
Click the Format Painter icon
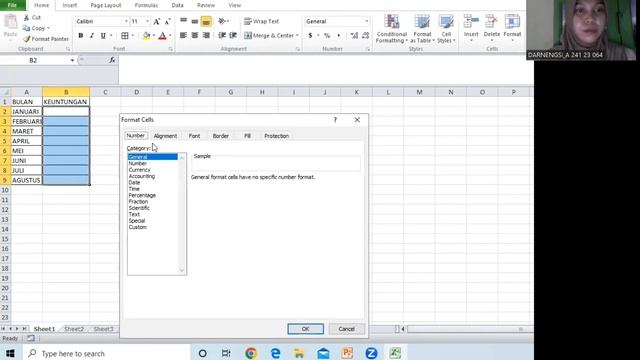[x=46, y=39]
